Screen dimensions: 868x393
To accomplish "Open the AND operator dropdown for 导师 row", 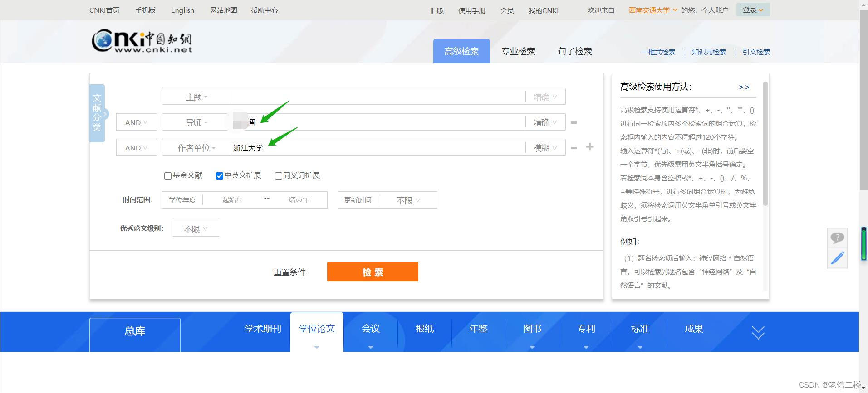I will pyautogui.click(x=136, y=122).
